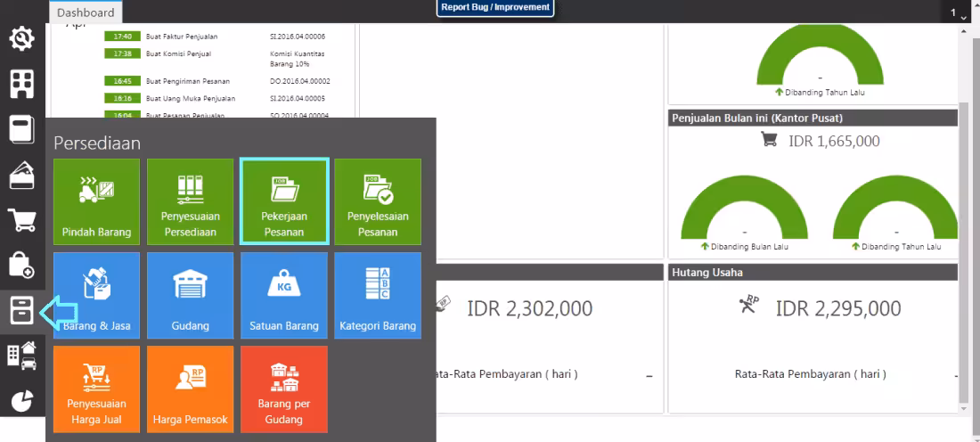
Task: Open the purchasing bag sidebar icon
Action: [x=22, y=265]
